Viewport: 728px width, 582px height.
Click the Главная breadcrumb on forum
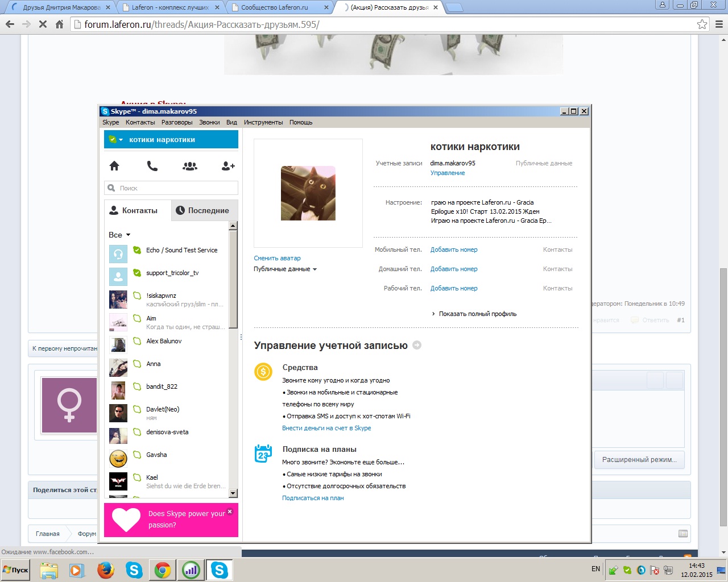[48, 534]
